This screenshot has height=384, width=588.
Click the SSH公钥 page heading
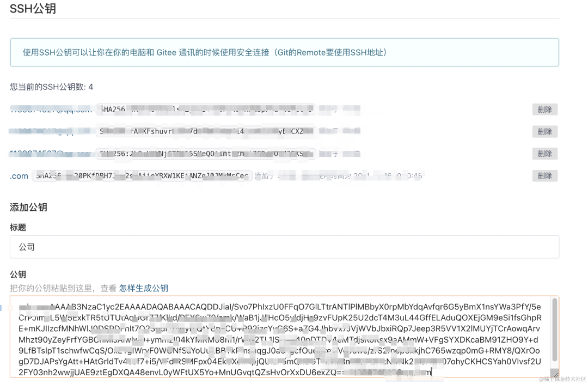click(33, 8)
